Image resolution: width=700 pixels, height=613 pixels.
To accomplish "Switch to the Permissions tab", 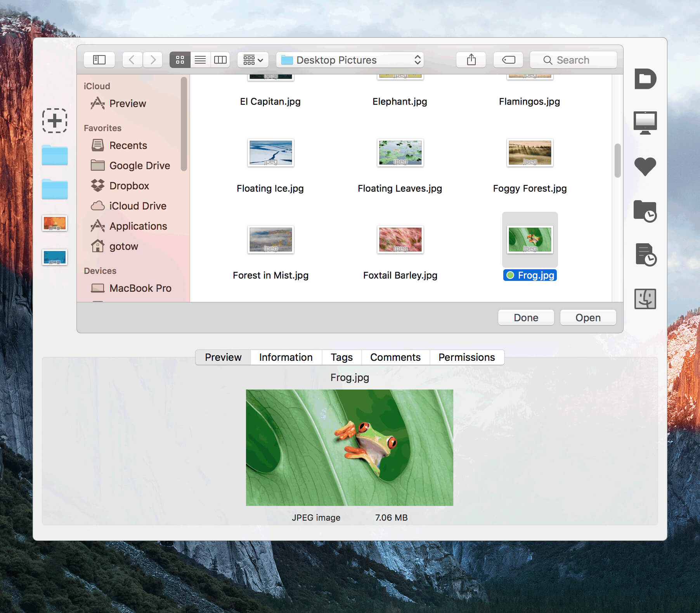I will [467, 357].
